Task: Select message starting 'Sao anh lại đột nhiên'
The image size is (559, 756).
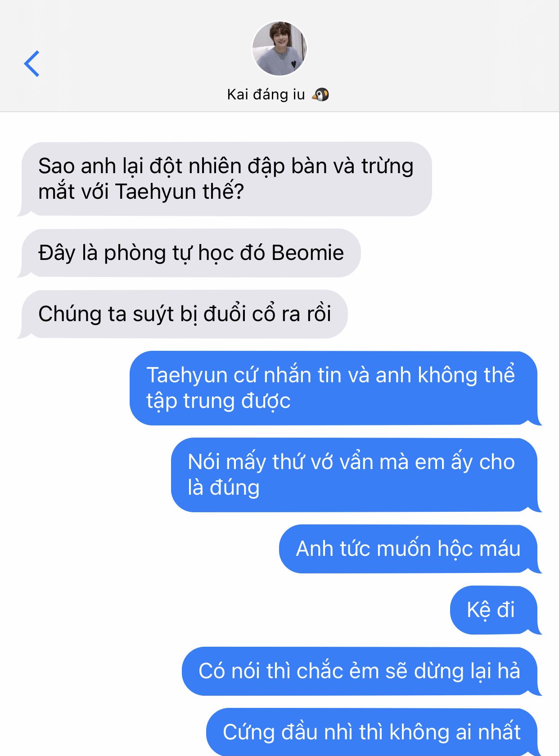Action: pos(225,179)
